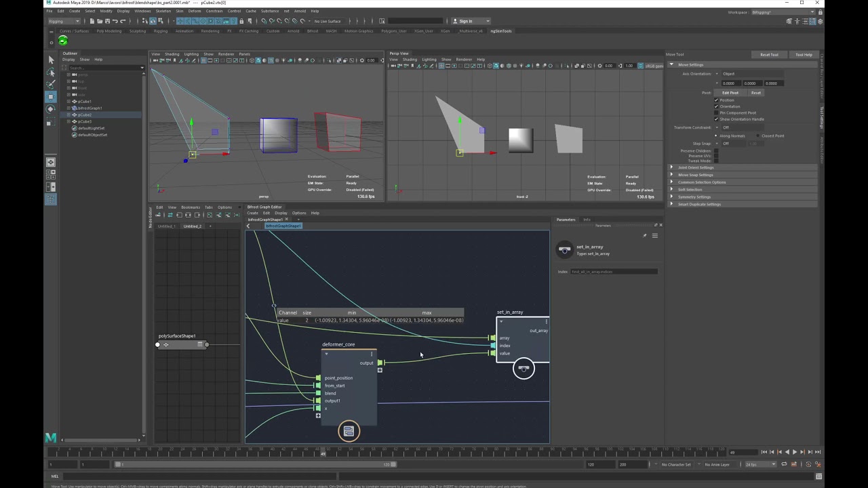Expand Move Snap Settings

click(x=672, y=175)
